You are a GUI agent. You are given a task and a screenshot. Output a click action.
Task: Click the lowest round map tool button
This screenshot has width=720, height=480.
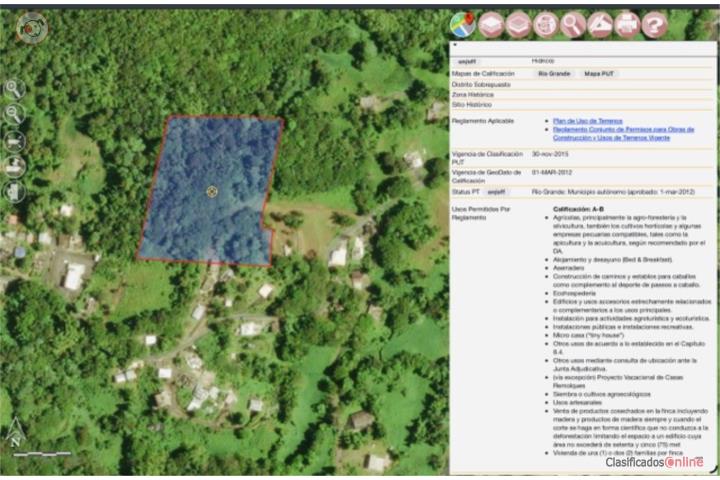14,192
